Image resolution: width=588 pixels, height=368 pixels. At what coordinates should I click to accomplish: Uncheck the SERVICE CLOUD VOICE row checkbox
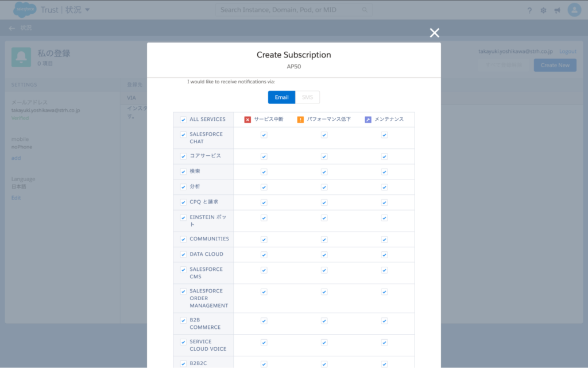coord(183,342)
